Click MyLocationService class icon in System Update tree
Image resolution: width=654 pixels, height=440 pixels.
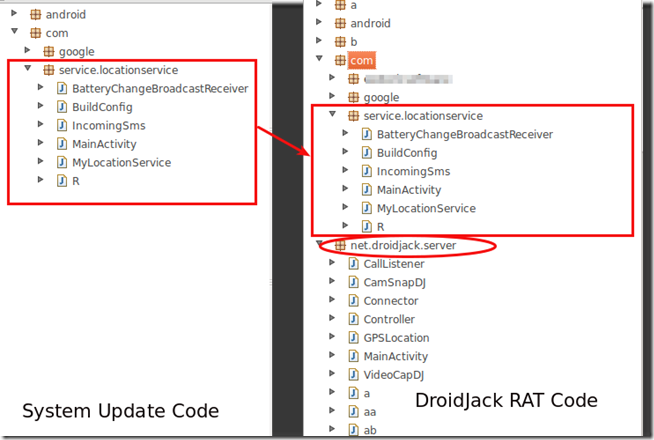62,162
